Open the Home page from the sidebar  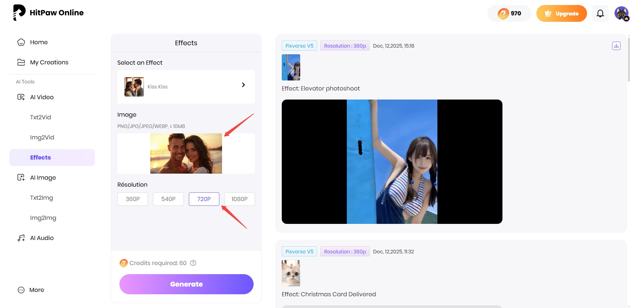(39, 42)
